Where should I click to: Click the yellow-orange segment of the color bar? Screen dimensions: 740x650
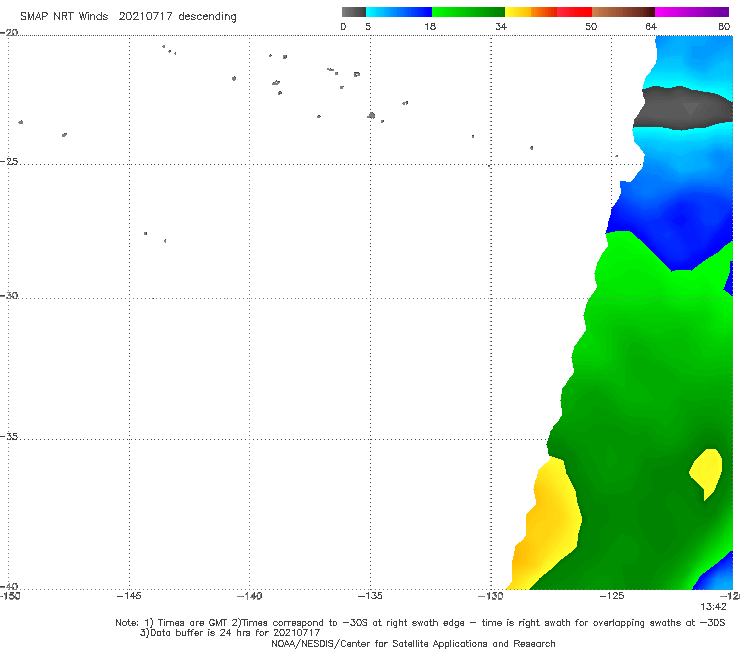(x=530, y=12)
